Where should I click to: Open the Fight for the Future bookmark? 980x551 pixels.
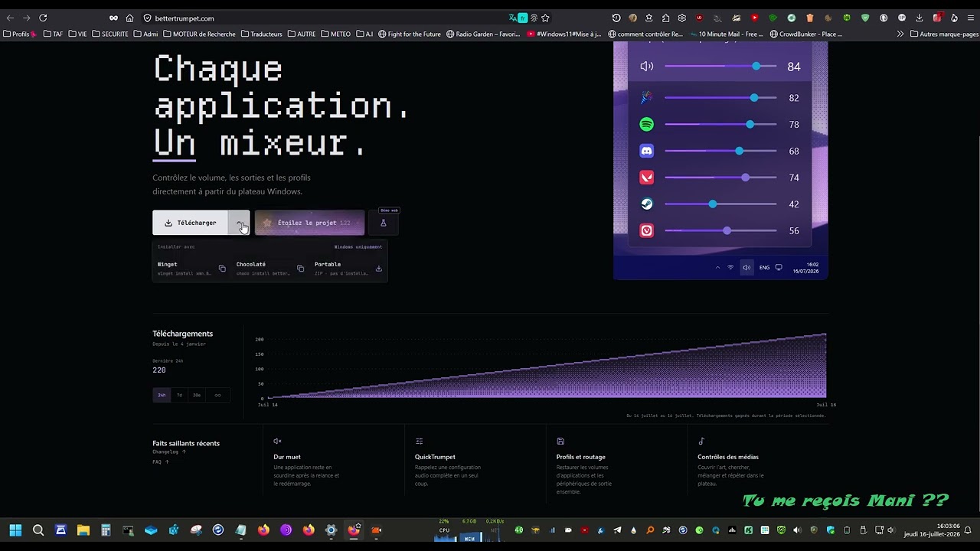click(409, 34)
